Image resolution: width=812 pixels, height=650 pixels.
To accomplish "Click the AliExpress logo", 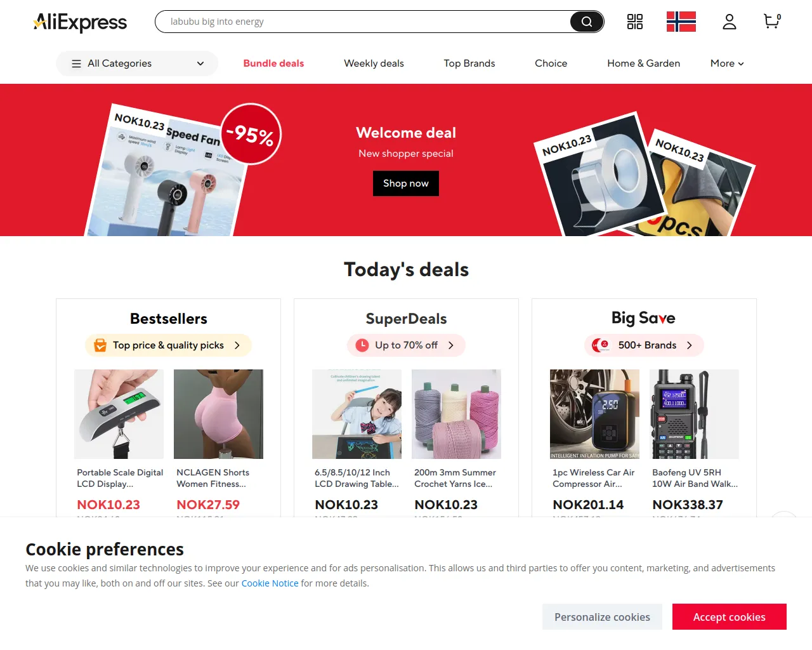I will (80, 22).
